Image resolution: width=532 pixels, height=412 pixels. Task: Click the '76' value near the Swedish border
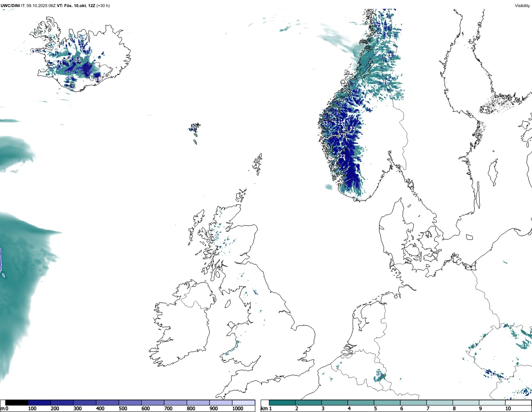point(386,83)
